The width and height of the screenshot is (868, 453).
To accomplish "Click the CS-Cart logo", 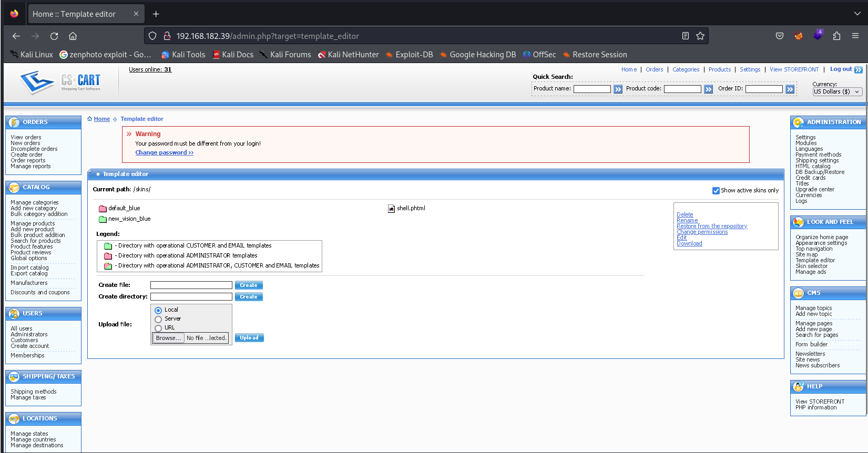I will [60, 81].
